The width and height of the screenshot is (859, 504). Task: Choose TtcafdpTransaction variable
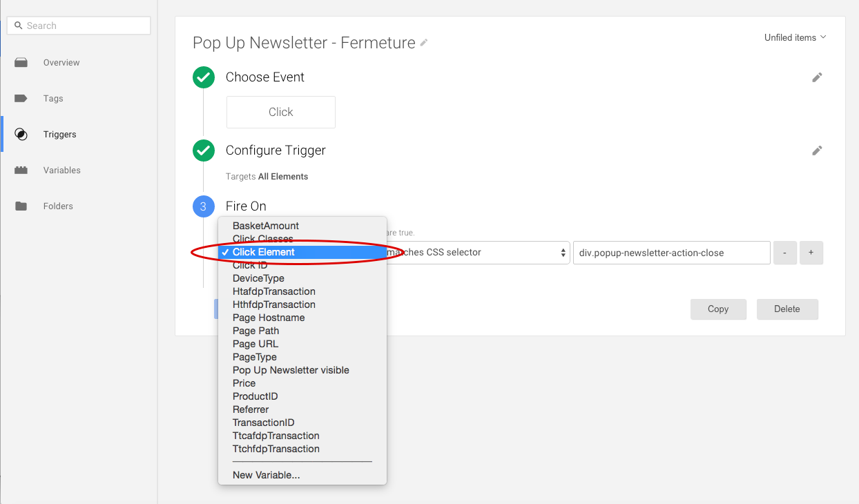[x=302, y=436]
